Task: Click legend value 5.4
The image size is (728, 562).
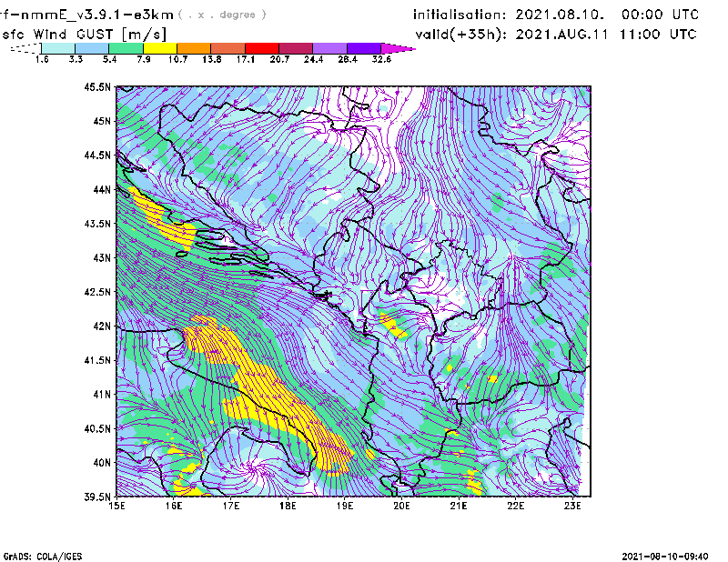Action: 109,59
